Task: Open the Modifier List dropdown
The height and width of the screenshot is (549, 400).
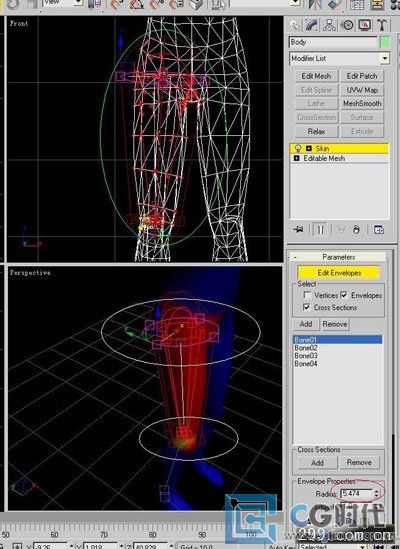Action: (385, 58)
